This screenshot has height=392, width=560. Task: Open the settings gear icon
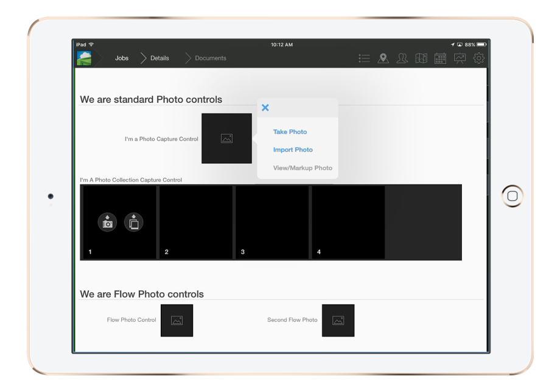(478, 58)
